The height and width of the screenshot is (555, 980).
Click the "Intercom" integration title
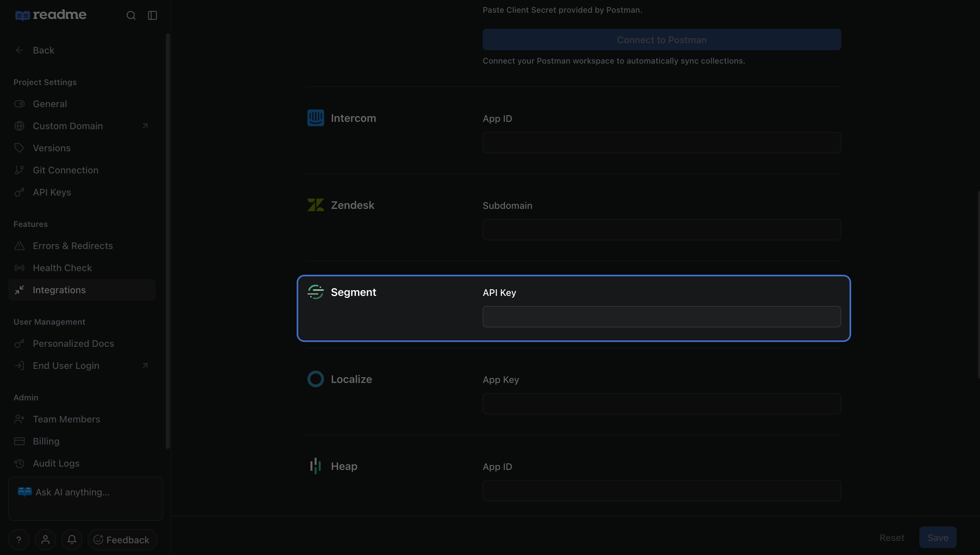coord(354,118)
